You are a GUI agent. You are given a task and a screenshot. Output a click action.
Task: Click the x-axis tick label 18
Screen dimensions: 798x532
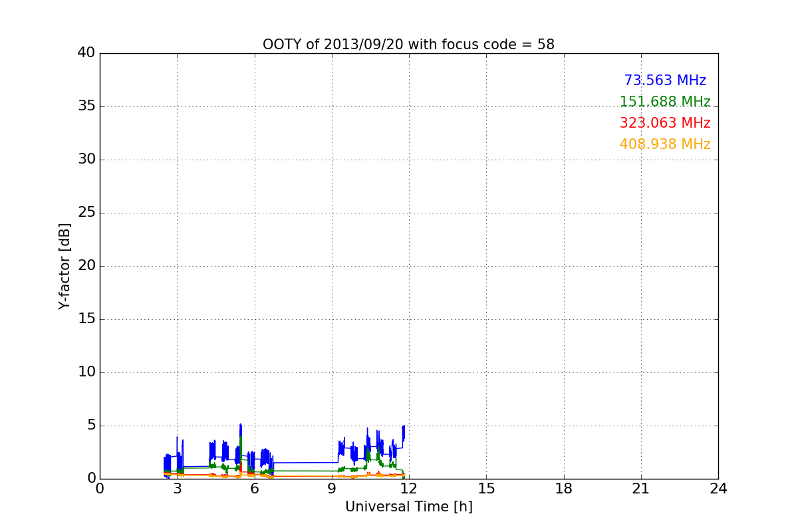pos(564,489)
